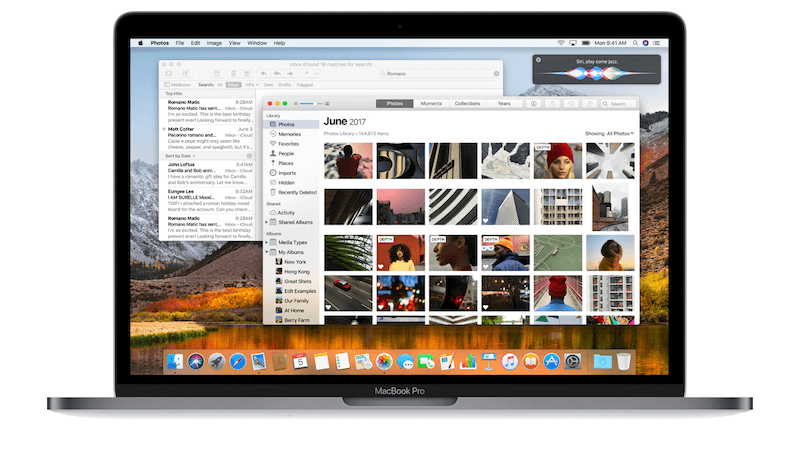Open iTunes from the Dock
Screen dimensions: 800x449
pyautogui.click(x=509, y=361)
